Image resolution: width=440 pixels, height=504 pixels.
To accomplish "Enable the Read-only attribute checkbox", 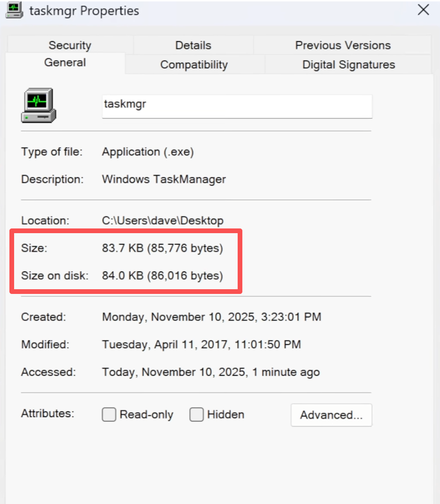I will click(109, 415).
